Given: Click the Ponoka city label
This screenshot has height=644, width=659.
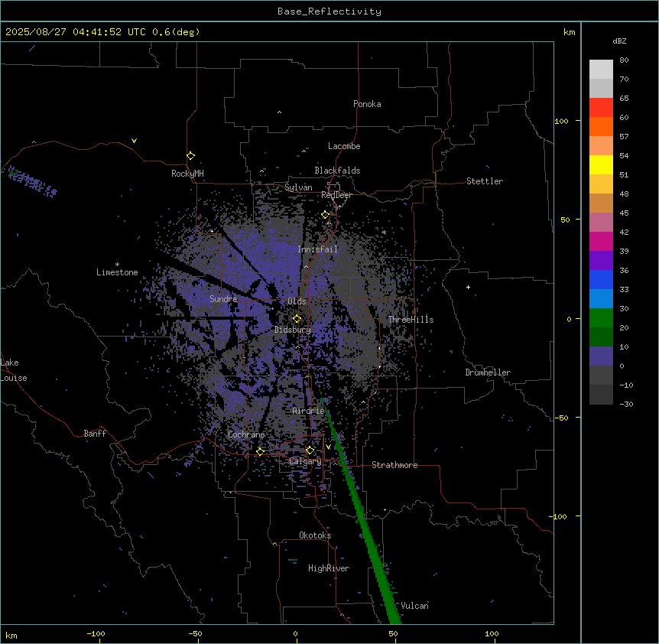Looking at the screenshot, I should [x=367, y=104].
